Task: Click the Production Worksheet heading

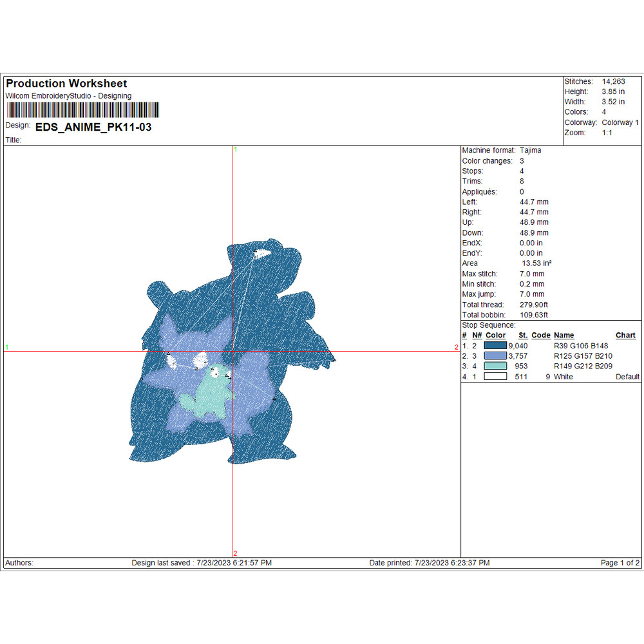Action: [x=66, y=84]
